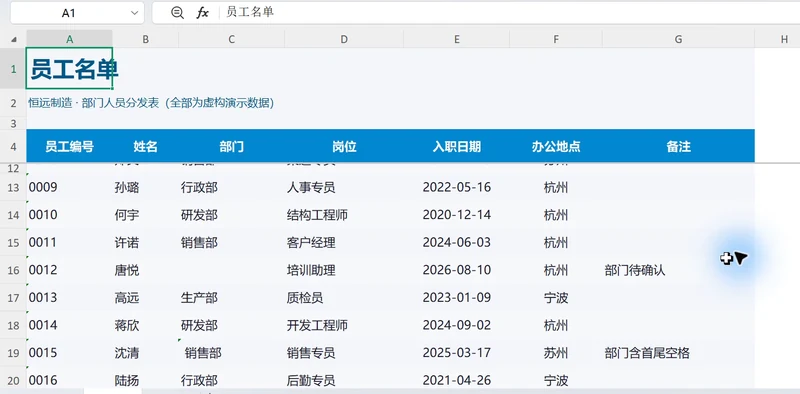800x394 pixels.
Task: Select row 2 header
Action: [13, 104]
